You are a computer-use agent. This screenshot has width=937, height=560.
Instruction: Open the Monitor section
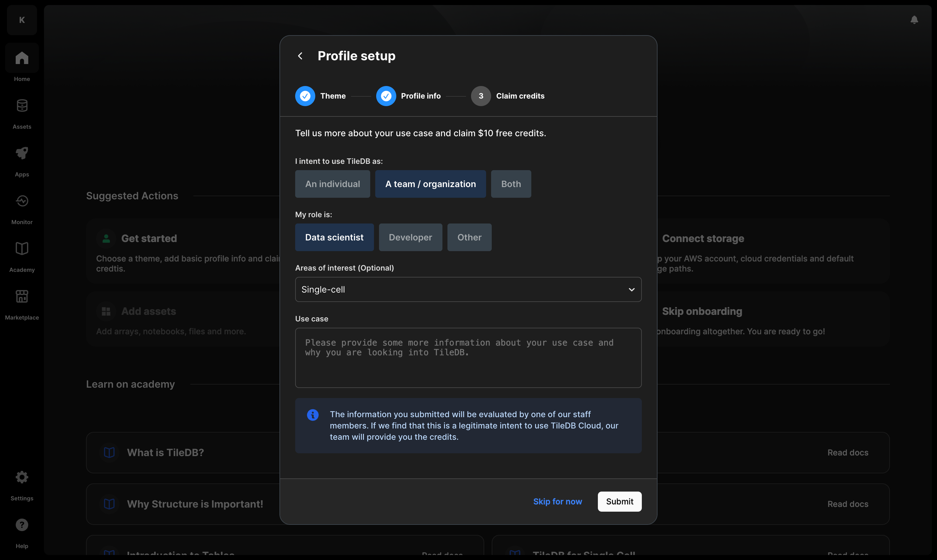[22, 201]
